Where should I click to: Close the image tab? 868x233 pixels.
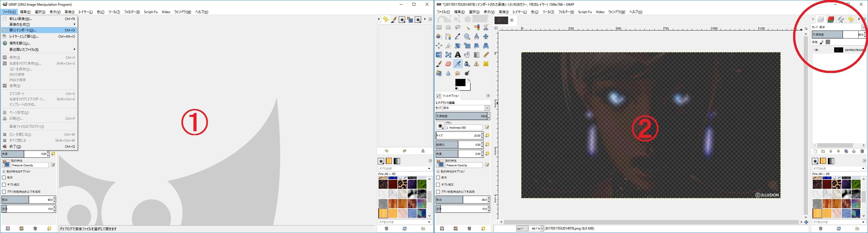coord(512,20)
